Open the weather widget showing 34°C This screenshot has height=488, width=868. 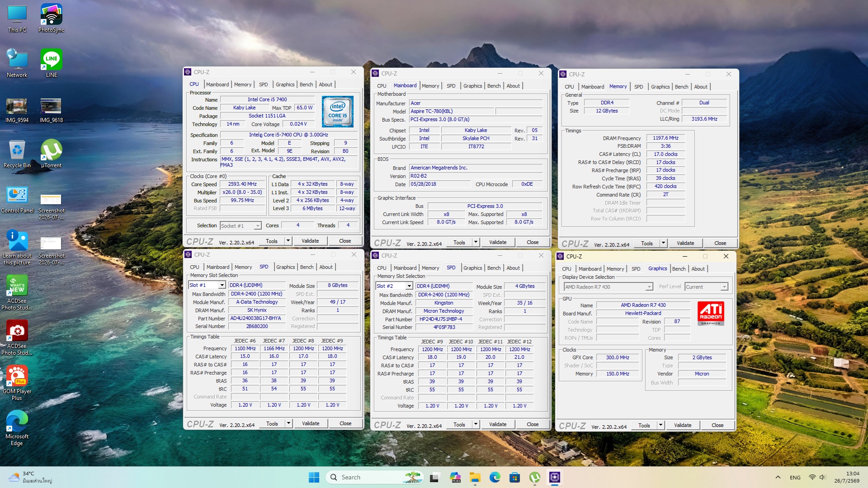[31, 477]
